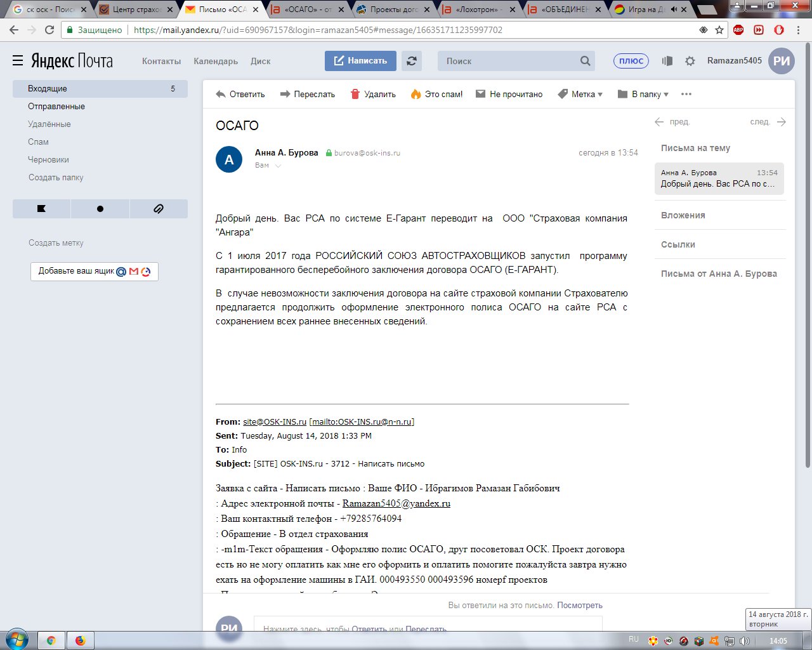
Task: Click the browser back arrow
Action: pos(14,30)
